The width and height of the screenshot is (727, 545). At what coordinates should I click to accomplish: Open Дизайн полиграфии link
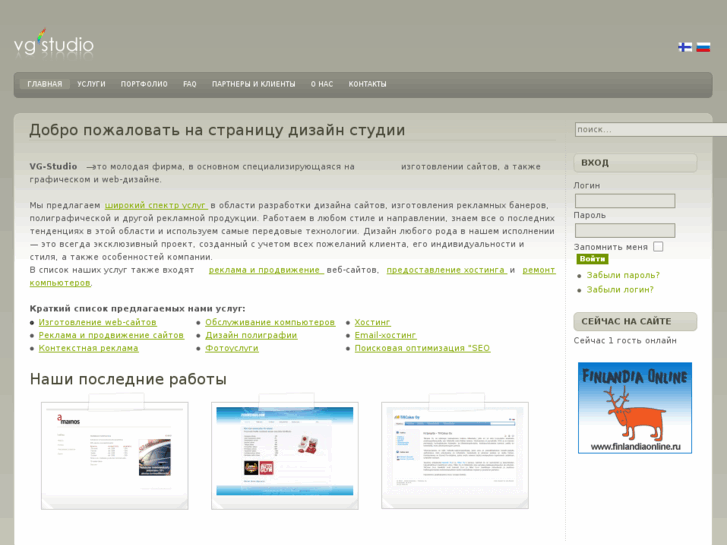click(x=251, y=335)
